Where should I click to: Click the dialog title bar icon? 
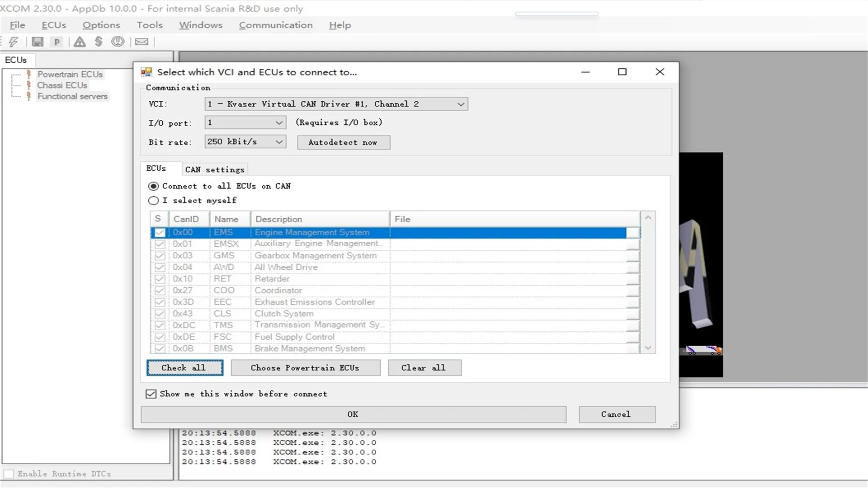[146, 72]
